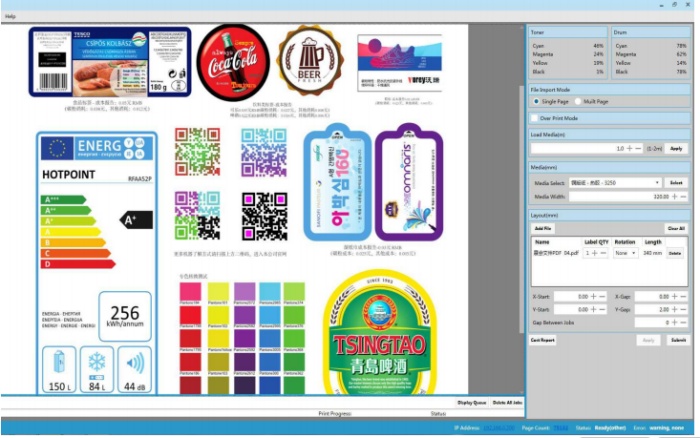The image size is (700, 438).
Task: Click the Cost Report button
Action: point(542,340)
